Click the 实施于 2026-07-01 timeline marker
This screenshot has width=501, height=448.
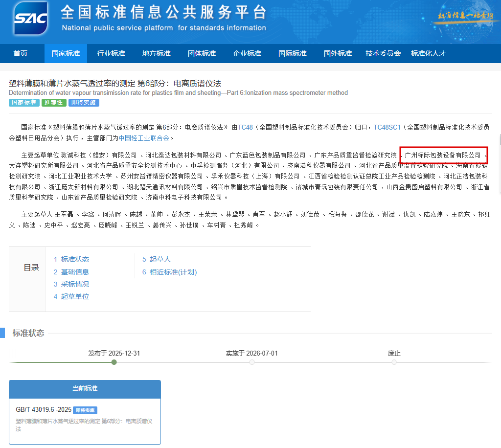[x=252, y=362]
